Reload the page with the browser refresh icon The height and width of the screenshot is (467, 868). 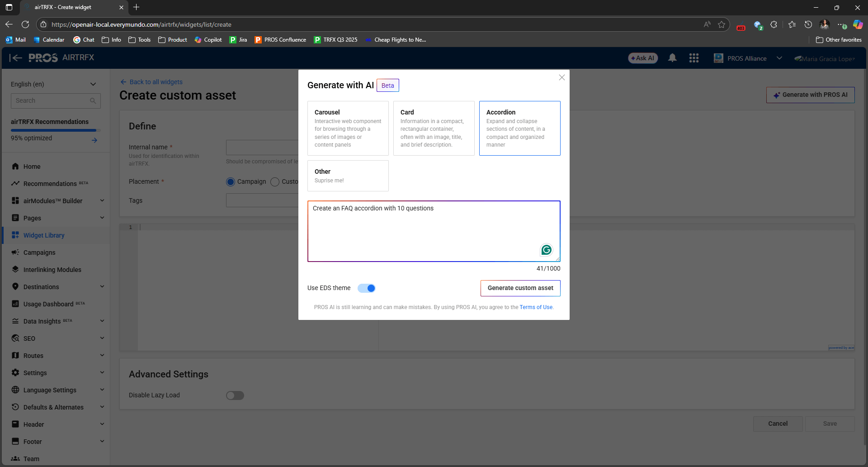pyautogui.click(x=25, y=24)
